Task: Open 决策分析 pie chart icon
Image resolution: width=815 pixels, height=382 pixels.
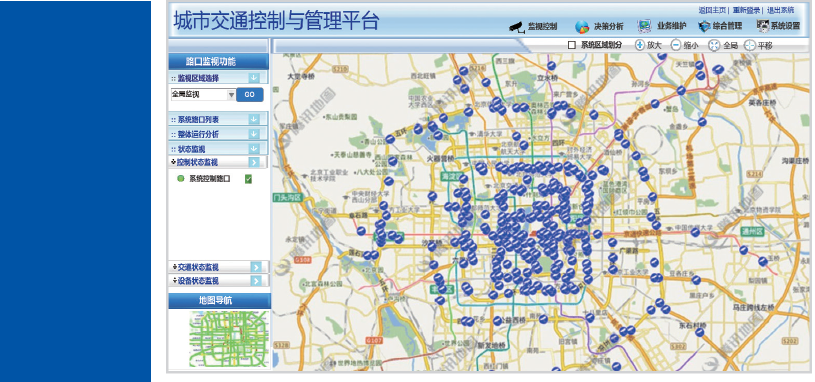Action: [x=582, y=27]
